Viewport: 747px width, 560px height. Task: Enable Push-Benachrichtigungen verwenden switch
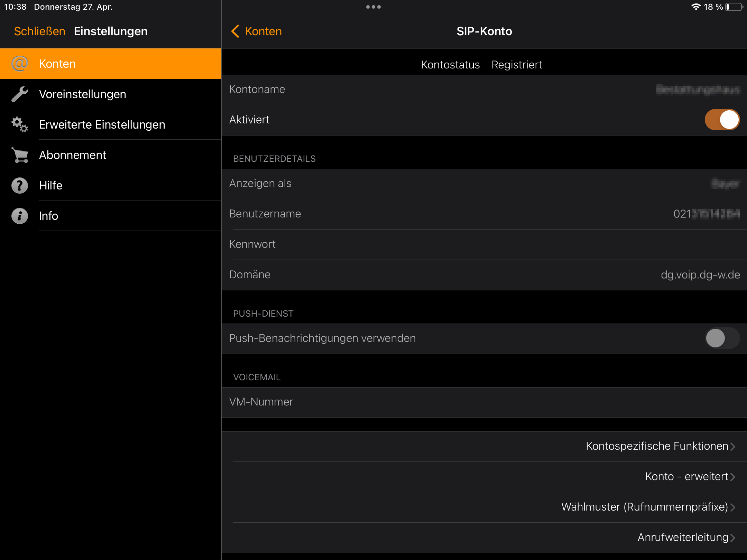point(722,338)
